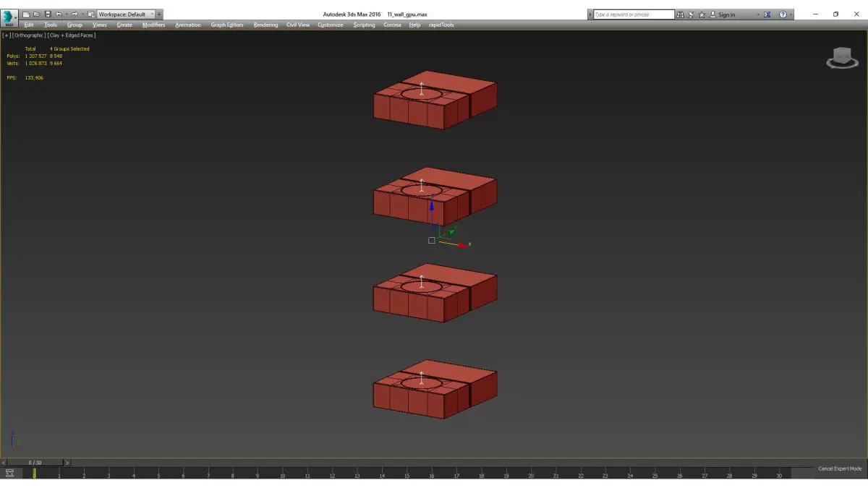
Task: Open the Help dropdown arrow
Action: click(x=791, y=14)
